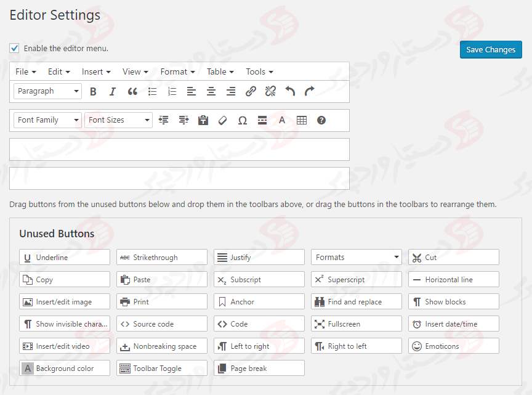Open the Help question mark icon
532x395 pixels.
click(321, 120)
